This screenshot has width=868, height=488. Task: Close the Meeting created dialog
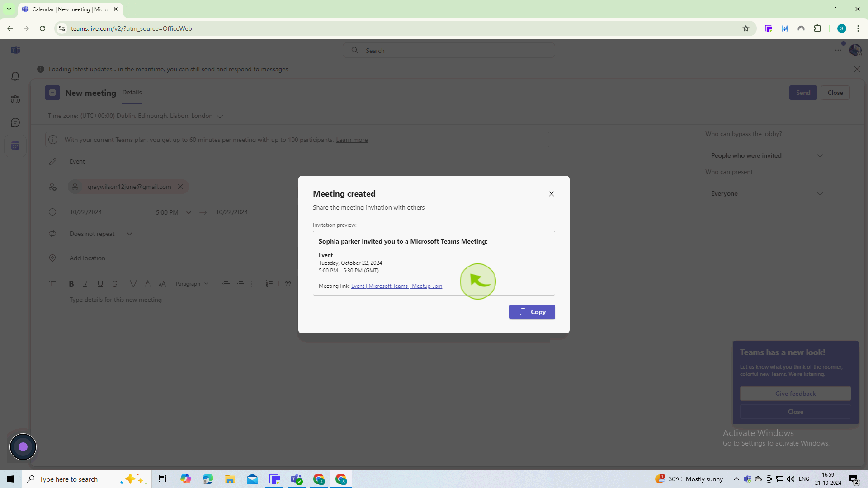point(551,194)
